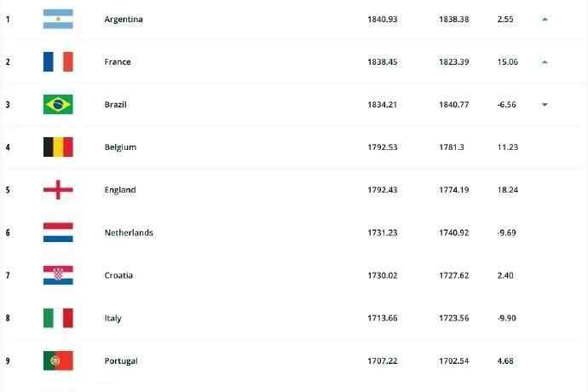The width and height of the screenshot is (588, 392).
Task: Open the England team page
Action: [x=119, y=190]
